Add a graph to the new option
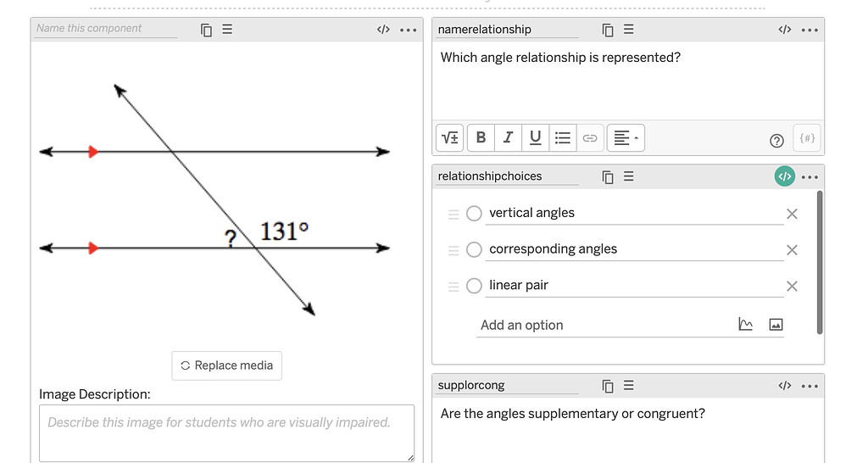The height and width of the screenshot is (463, 868). [746, 325]
